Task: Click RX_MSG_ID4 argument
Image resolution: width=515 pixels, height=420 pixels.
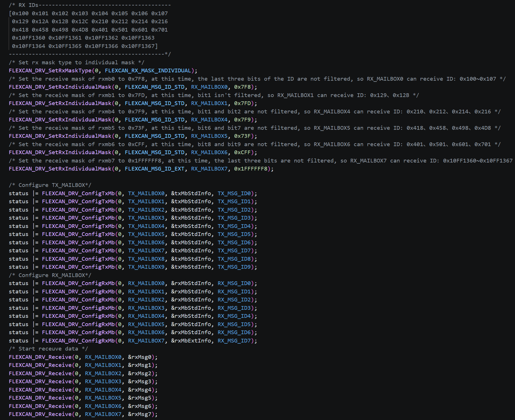Action: point(234,316)
